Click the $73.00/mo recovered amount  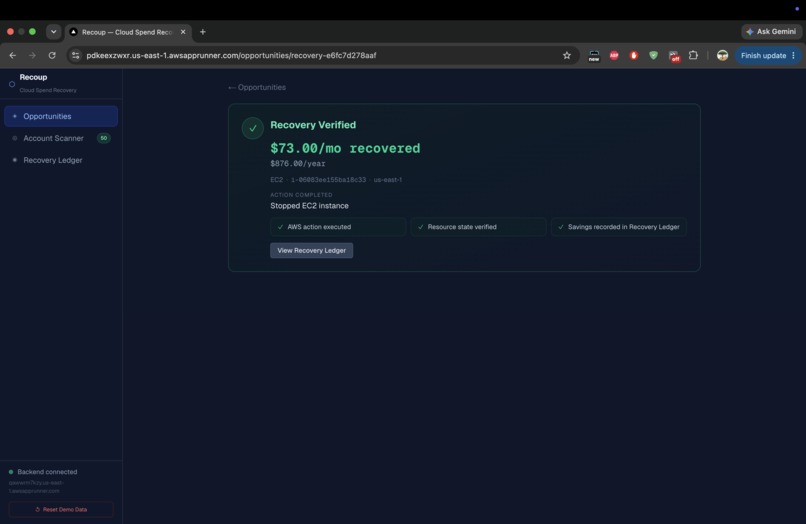[345, 149]
